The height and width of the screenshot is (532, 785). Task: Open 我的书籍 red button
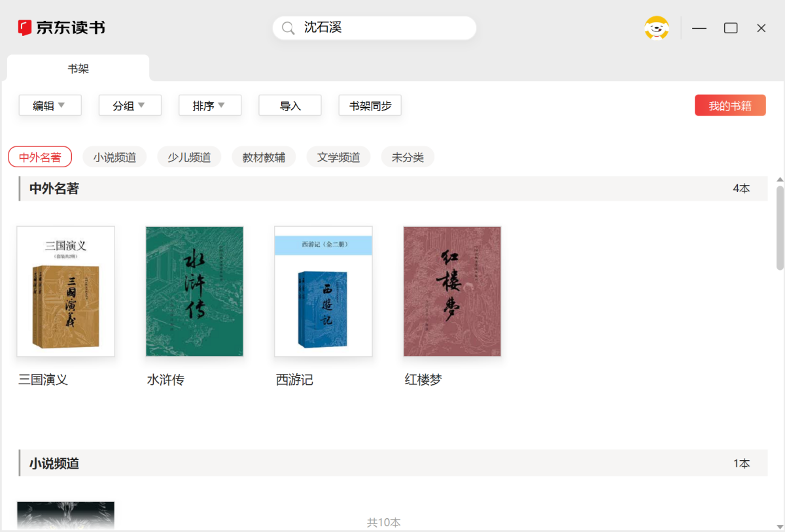730,105
